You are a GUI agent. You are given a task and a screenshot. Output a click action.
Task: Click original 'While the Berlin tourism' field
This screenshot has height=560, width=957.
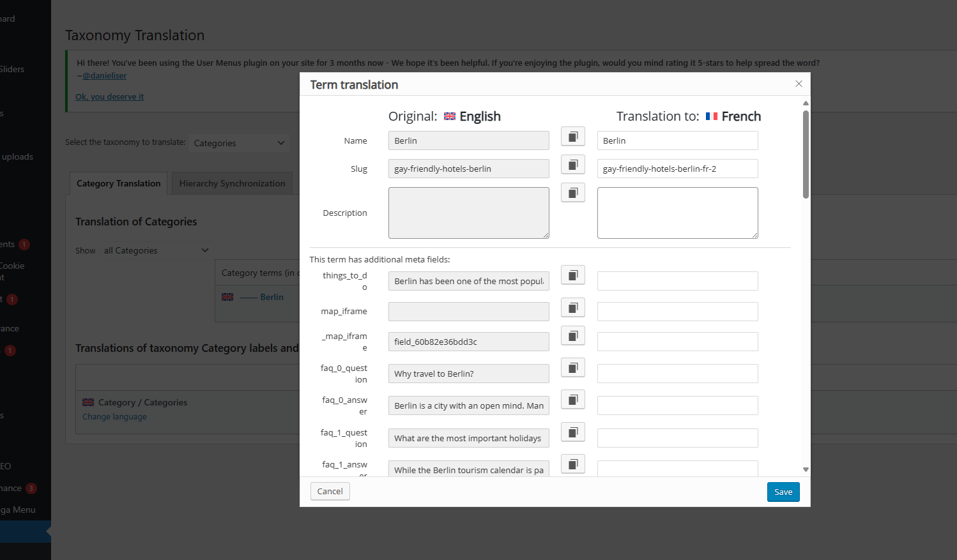(468, 469)
